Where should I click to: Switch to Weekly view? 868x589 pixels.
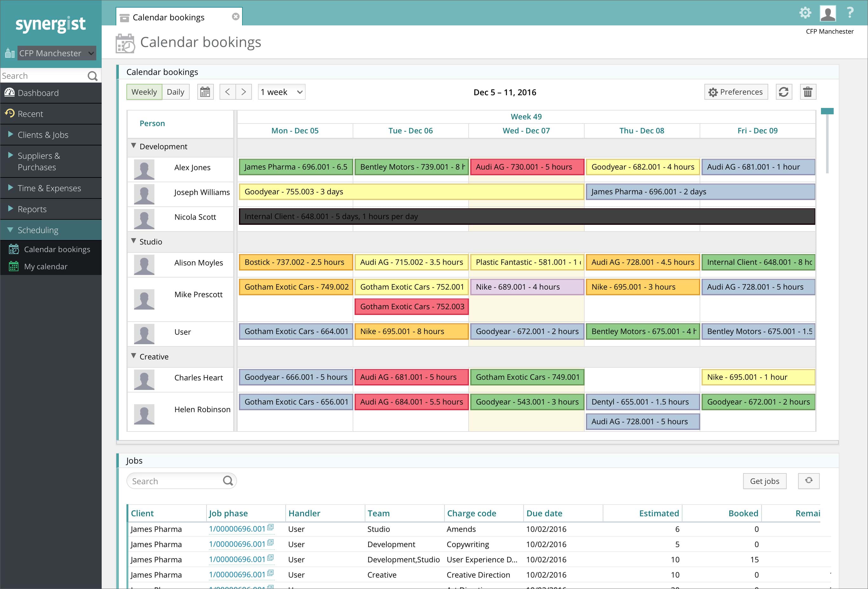pyautogui.click(x=144, y=92)
